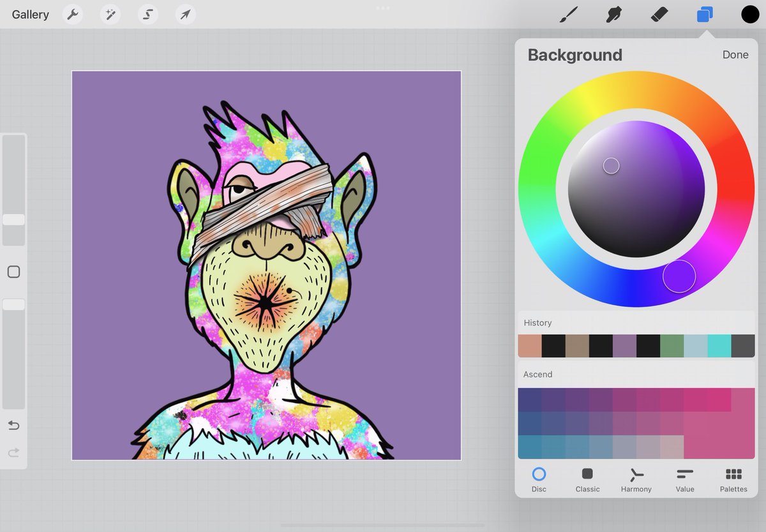
Task: Tap the black active color circle
Action: [x=750, y=14]
